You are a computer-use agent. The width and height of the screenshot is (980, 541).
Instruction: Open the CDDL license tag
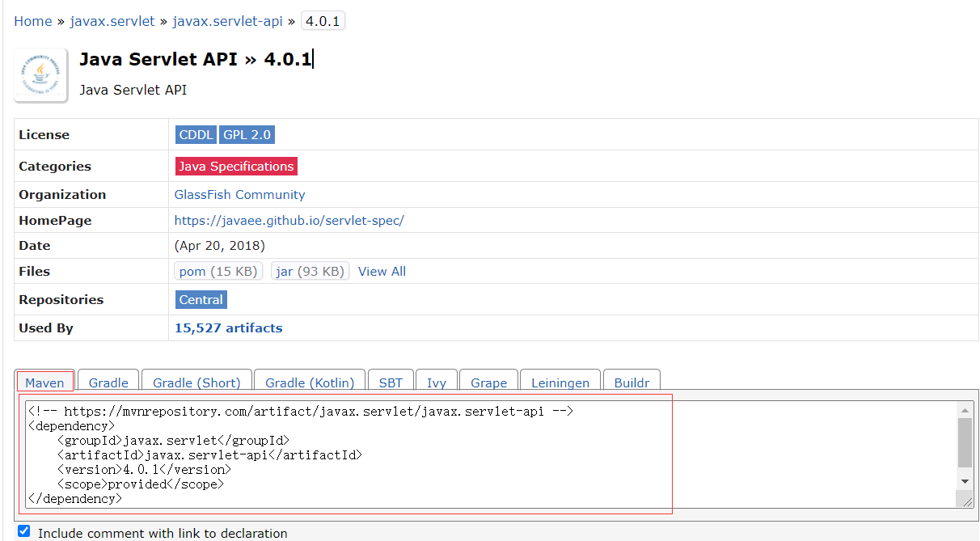196,134
